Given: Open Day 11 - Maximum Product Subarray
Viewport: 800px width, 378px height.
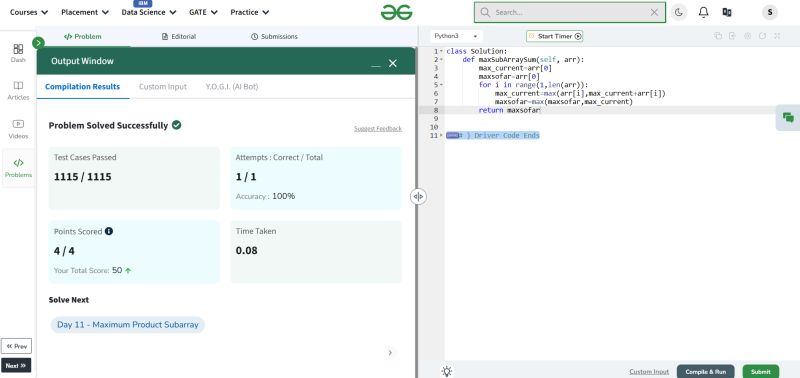Looking at the screenshot, I should [x=128, y=325].
